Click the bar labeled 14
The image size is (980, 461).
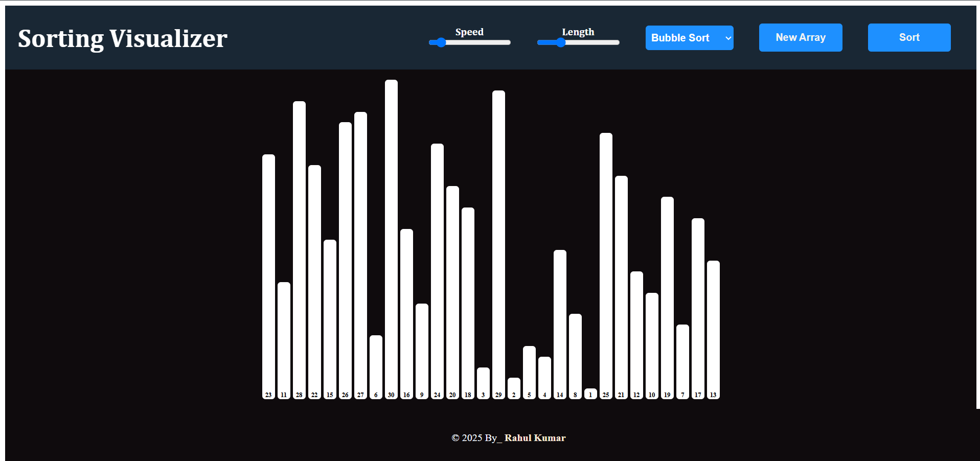[560, 325]
